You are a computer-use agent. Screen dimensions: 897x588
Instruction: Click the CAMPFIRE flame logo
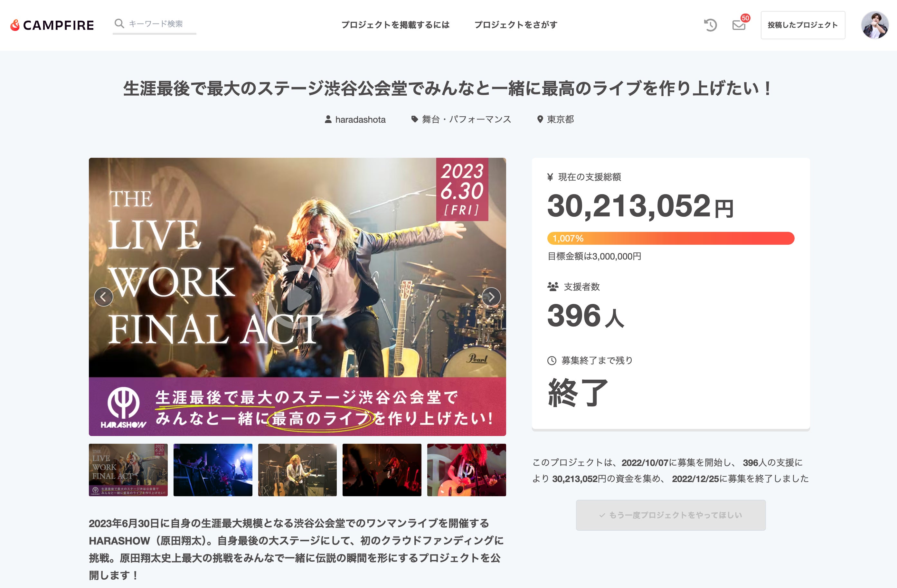[15, 25]
